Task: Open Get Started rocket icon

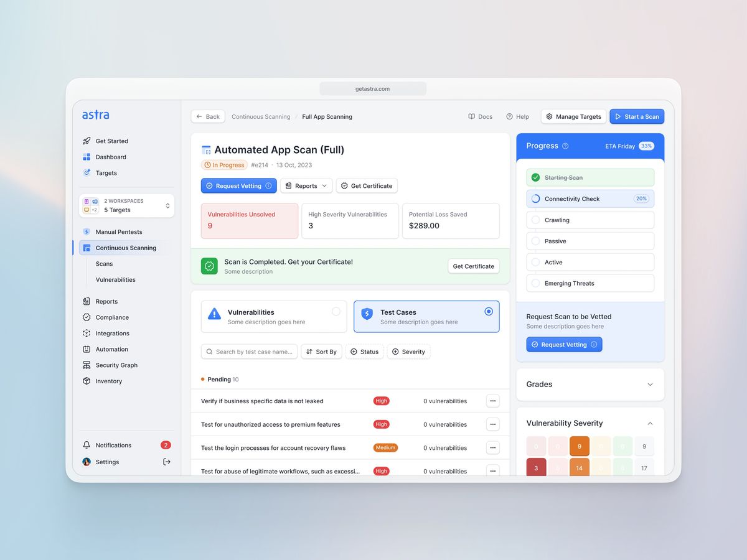Action: click(x=87, y=141)
